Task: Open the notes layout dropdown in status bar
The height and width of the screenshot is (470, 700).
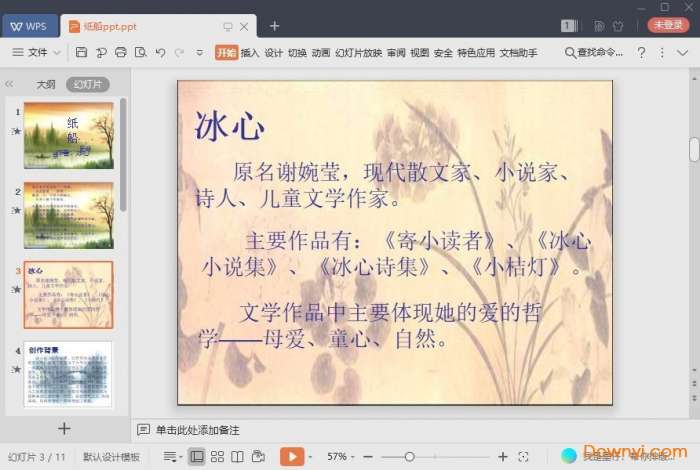Action: pyautogui.click(x=172, y=457)
